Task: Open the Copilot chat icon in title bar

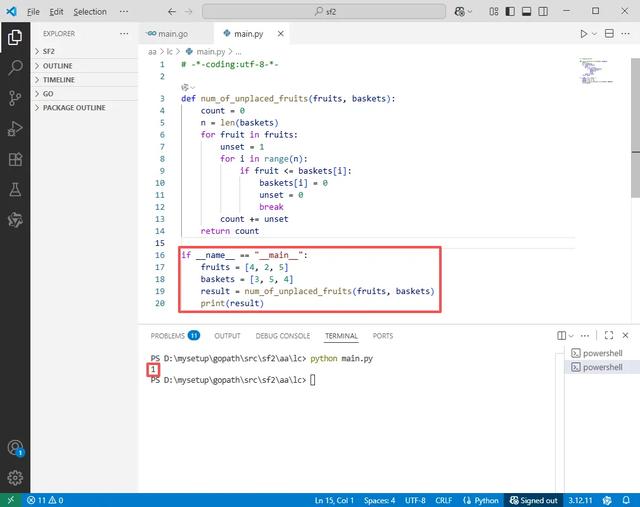Action: point(460,11)
